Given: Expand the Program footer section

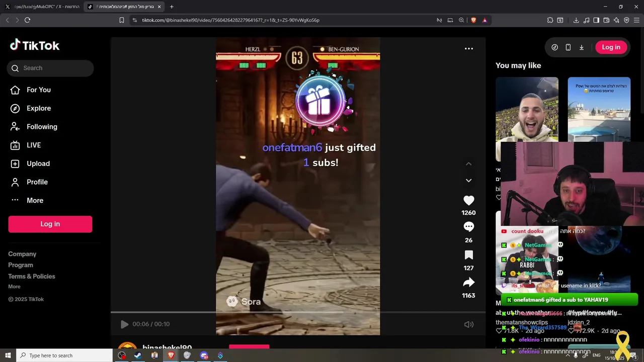Looking at the screenshot, I should coord(21,265).
